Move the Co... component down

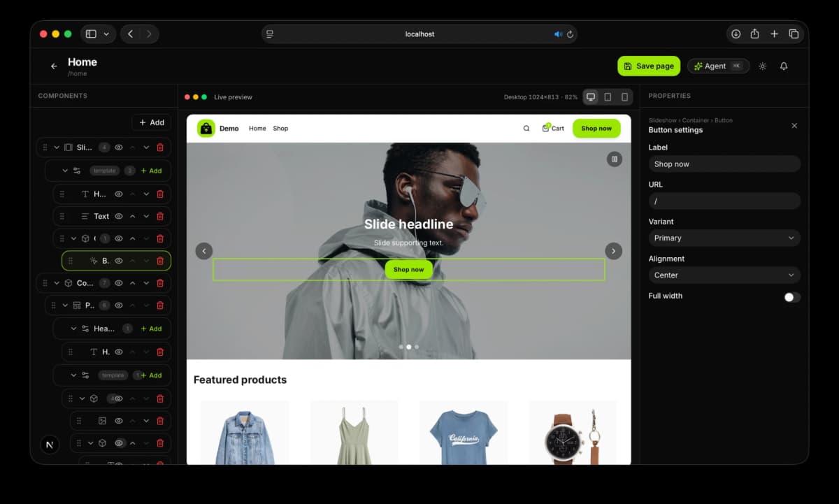tap(146, 283)
